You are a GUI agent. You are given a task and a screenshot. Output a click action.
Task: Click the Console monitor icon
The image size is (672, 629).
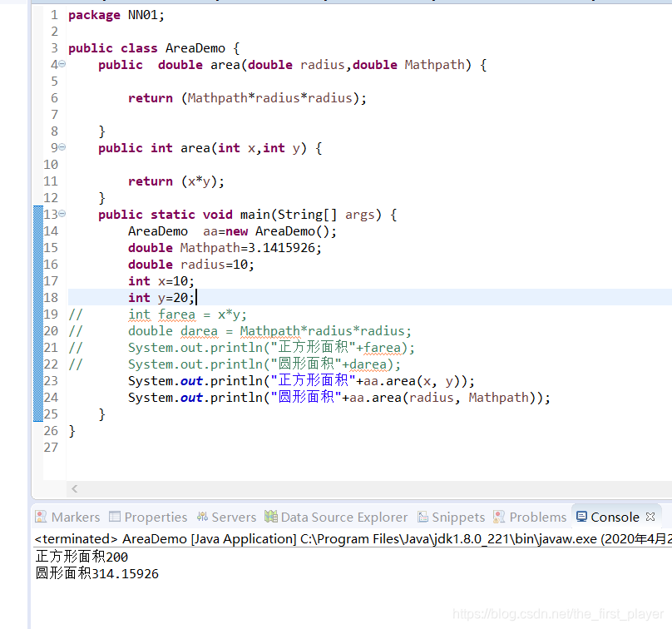click(x=581, y=516)
